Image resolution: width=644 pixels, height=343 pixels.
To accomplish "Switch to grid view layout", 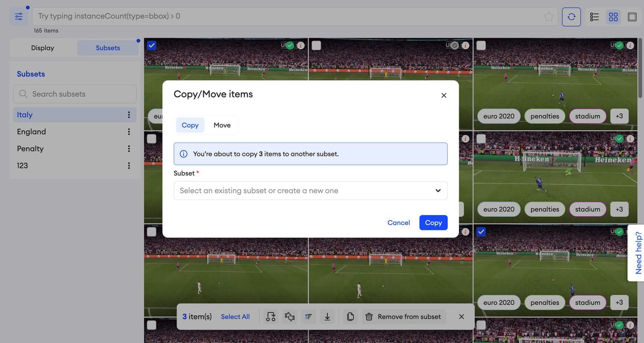I will [613, 17].
